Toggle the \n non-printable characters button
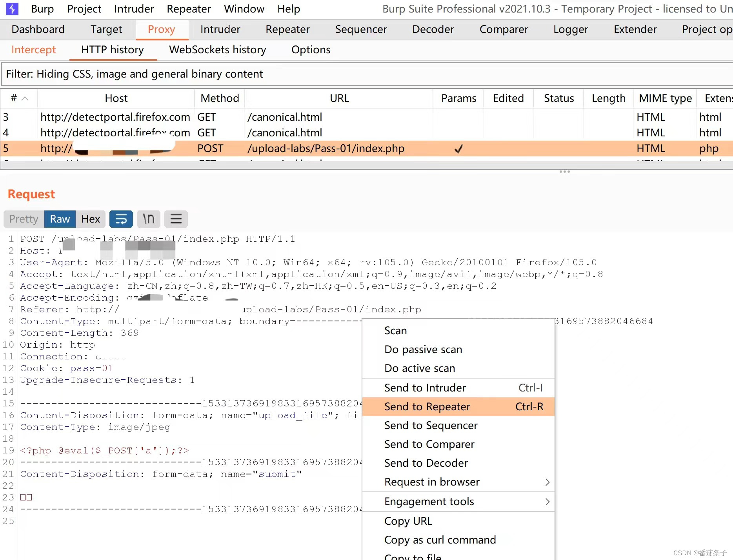The height and width of the screenshot is (560, 733). pyautogui.click(x=149, y=219)
